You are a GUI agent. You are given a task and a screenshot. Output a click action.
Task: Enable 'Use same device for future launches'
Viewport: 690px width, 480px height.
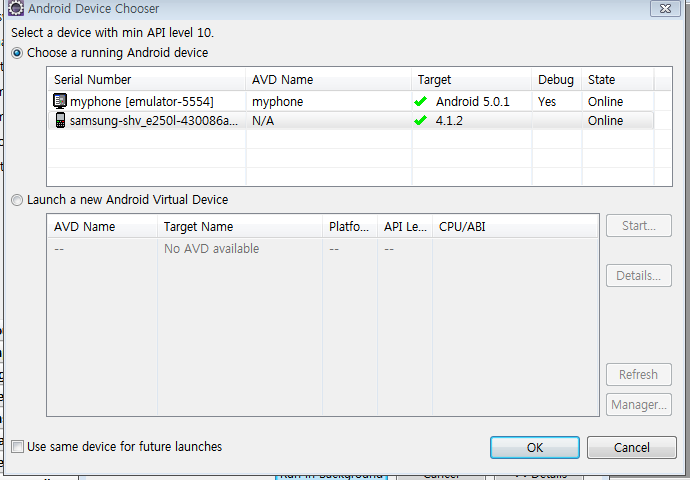pos(18,447)
